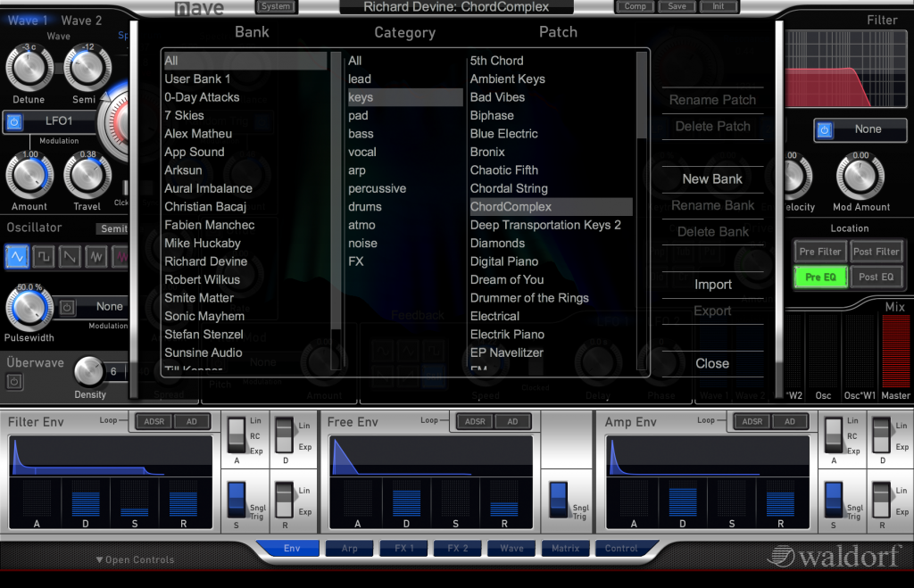Select Pre Filter location
This screenshot has width=914, height=588.
820,252
